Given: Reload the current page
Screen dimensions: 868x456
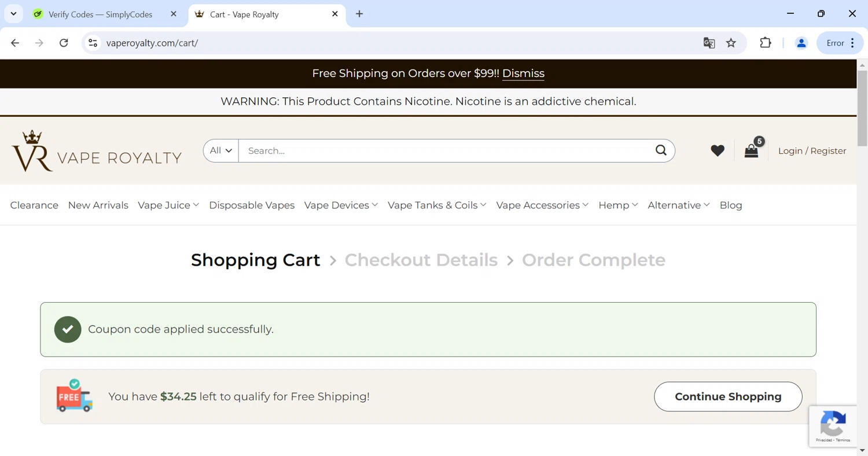Looking at the screenshot, I should coord(64,43).
